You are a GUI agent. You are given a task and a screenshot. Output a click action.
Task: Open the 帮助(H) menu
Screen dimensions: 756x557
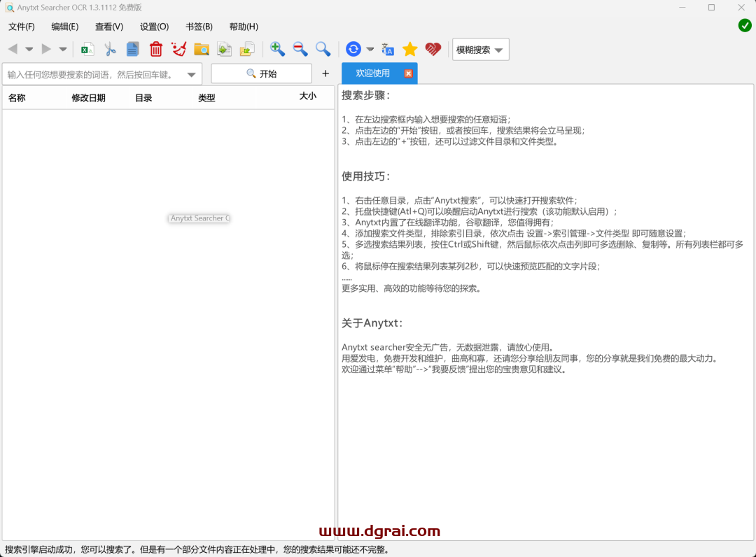pos(244,27)
